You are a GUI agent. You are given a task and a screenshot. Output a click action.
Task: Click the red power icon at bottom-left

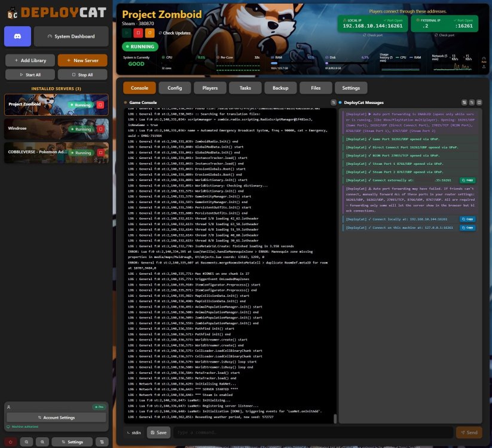coord(10,442)
